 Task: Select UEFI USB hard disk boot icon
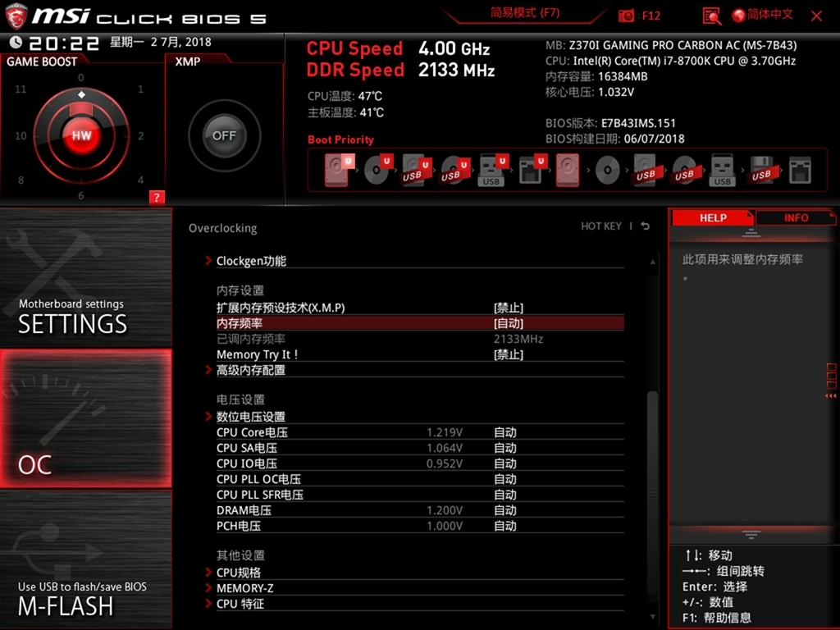coord(417,170)
